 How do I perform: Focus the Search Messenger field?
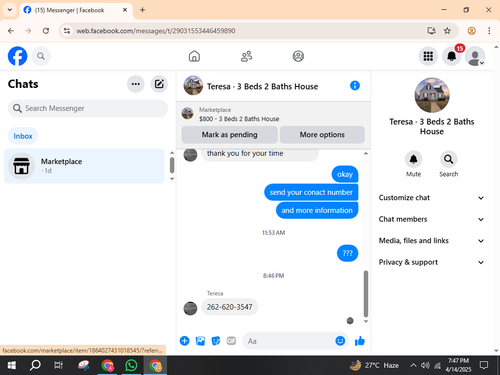pos(88,108)
